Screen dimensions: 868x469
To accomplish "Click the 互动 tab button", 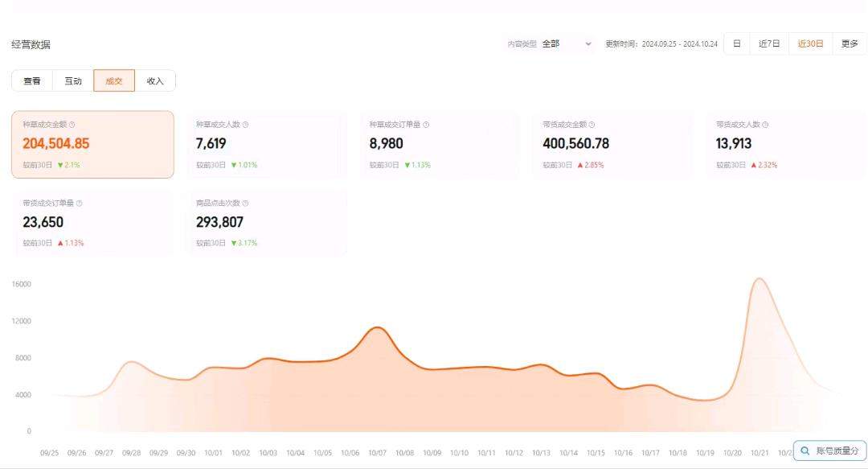I will point(73,80).
